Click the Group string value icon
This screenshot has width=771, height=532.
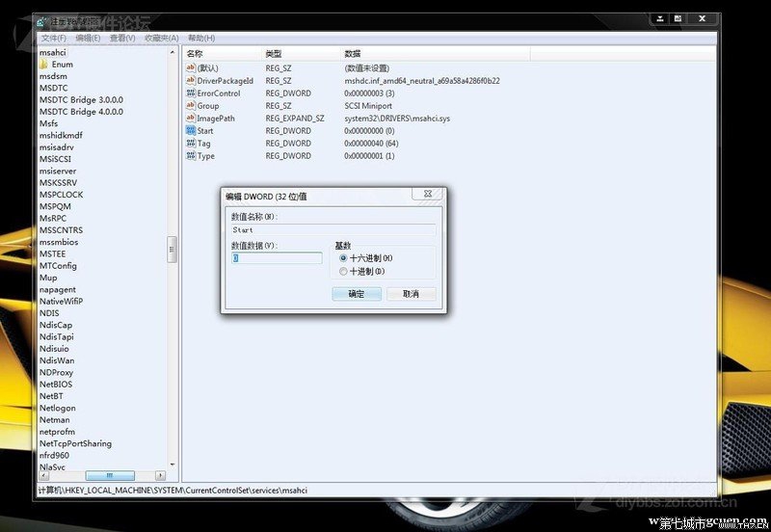click(190, 106)
